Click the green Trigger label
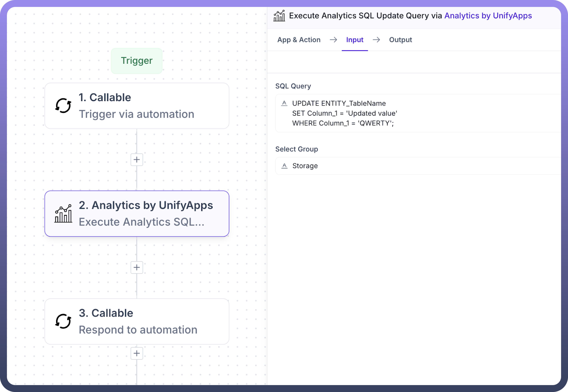The width and height of the screenshot is (568, 392). tap(137, 61)
